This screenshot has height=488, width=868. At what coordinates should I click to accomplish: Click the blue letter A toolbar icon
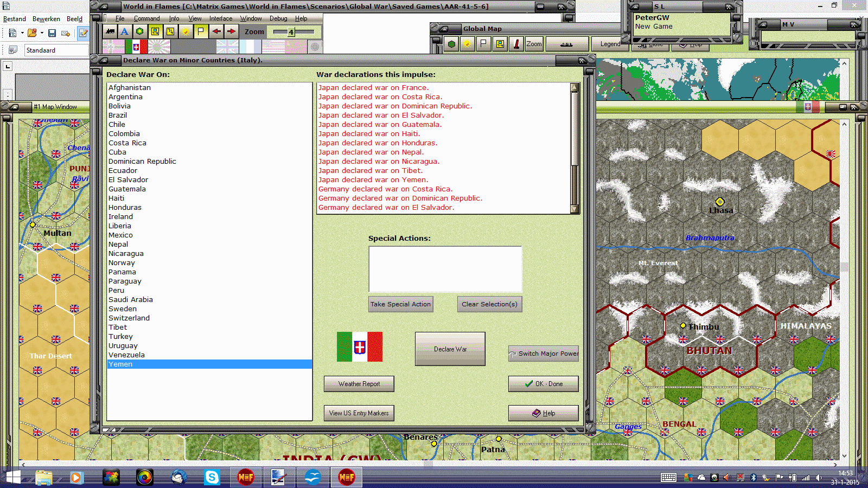[x=125, y=31]
